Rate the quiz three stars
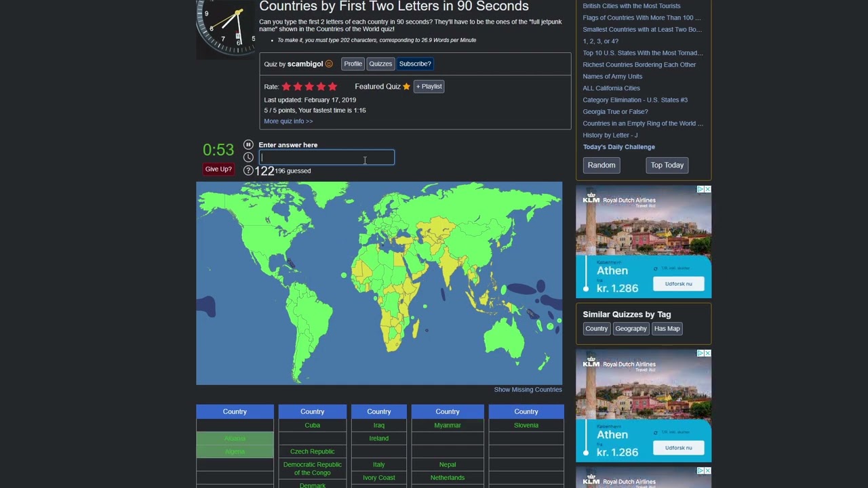The width and height of the screenshot is (868, 488). coord(309,86)
